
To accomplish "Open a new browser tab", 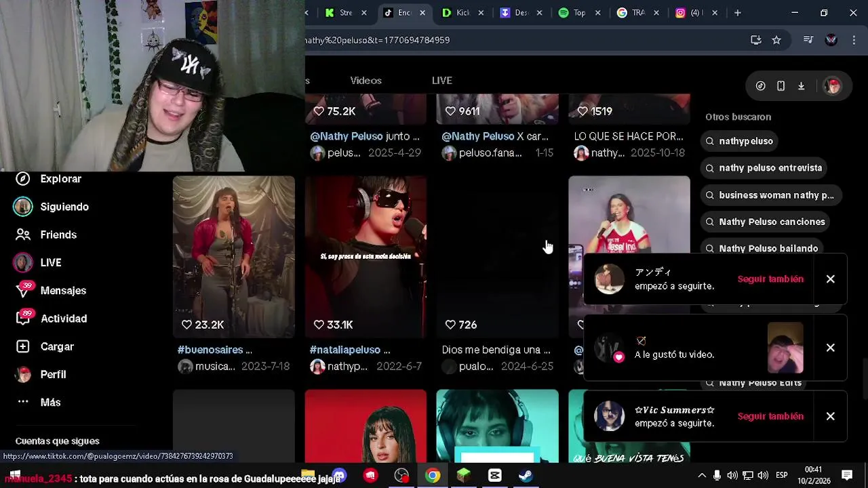I will click(x=737, y=13).
